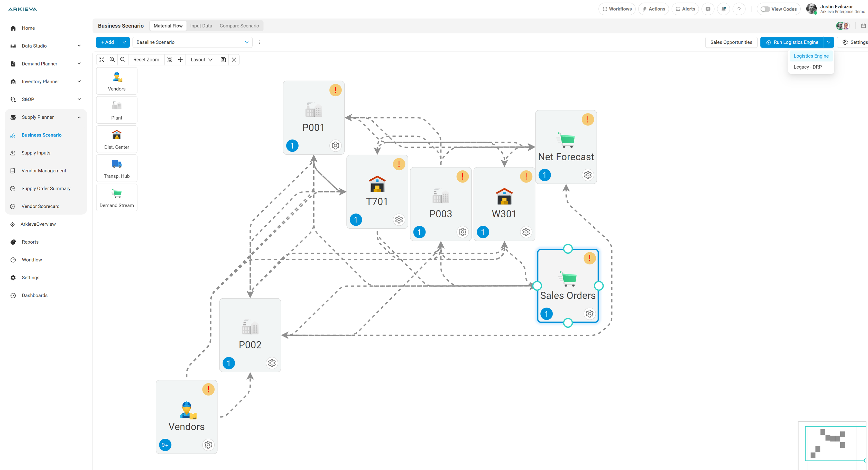Viewport: 868px width, 470px height.
Task: Expand the Layout dropdown
Action: (201, 60)
